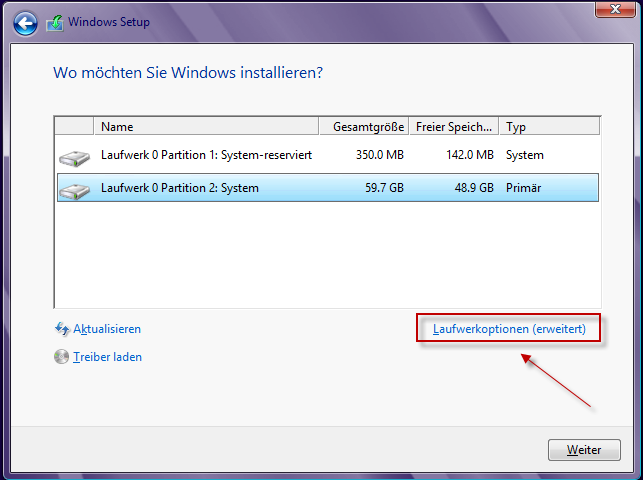Click the 48.9 GB free space value
The width and height of the screenshot is (643, 480).
(474, 188)
